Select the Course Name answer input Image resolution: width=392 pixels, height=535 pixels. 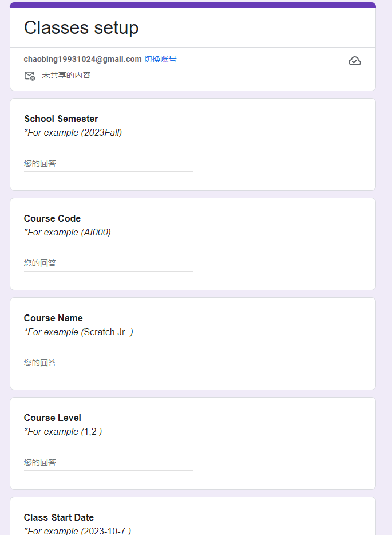108,363
